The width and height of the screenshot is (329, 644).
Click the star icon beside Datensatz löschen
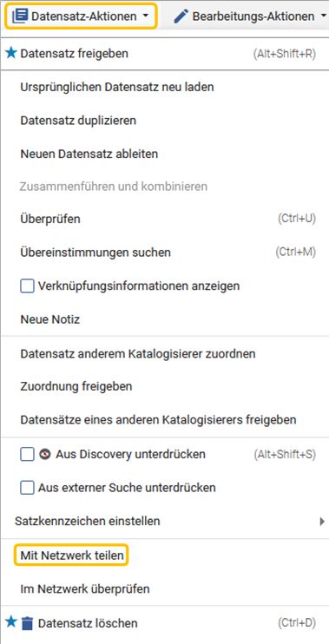(x=11, y=622)
